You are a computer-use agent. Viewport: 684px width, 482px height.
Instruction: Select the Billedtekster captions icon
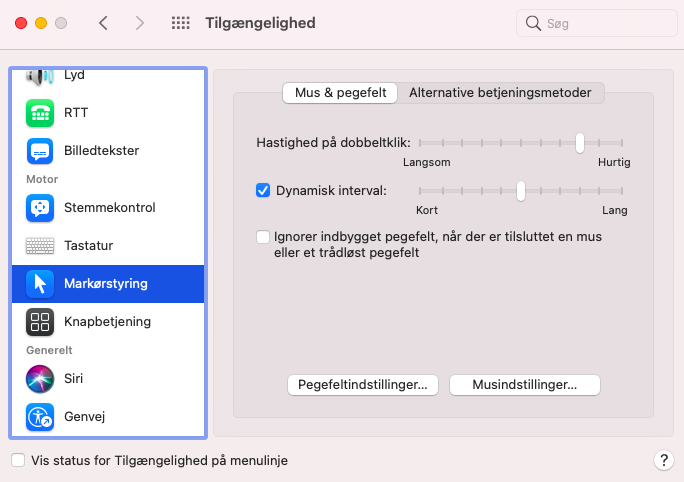pos(40,151)
